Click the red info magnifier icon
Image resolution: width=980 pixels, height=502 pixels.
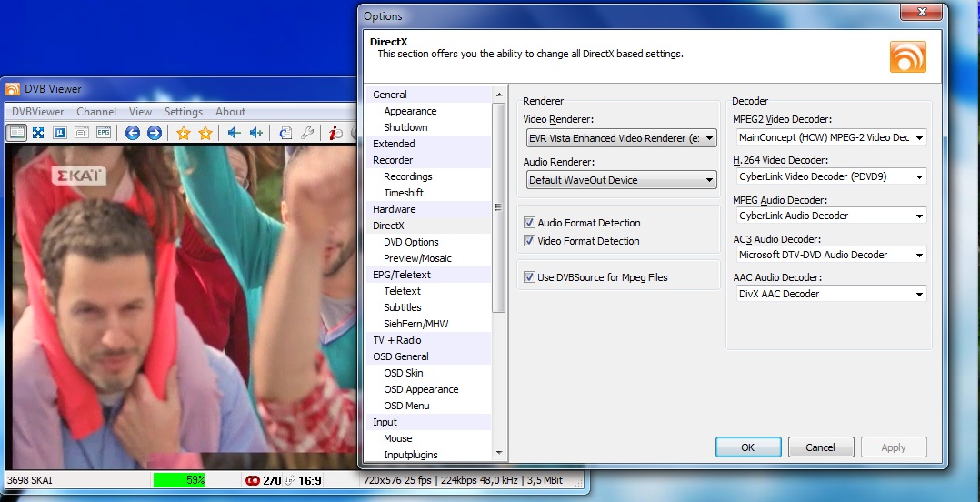point(335,133)
